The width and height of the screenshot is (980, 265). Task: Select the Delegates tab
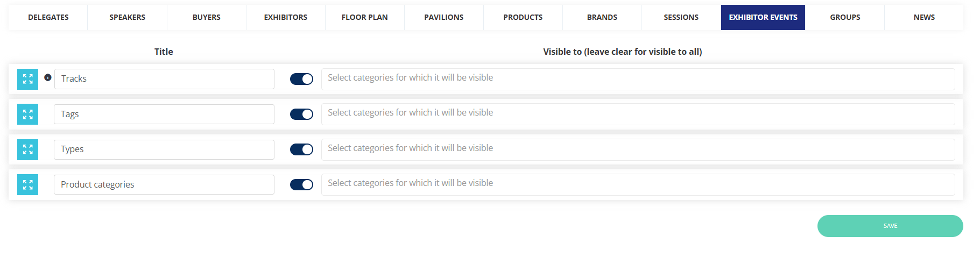point(48,17)
